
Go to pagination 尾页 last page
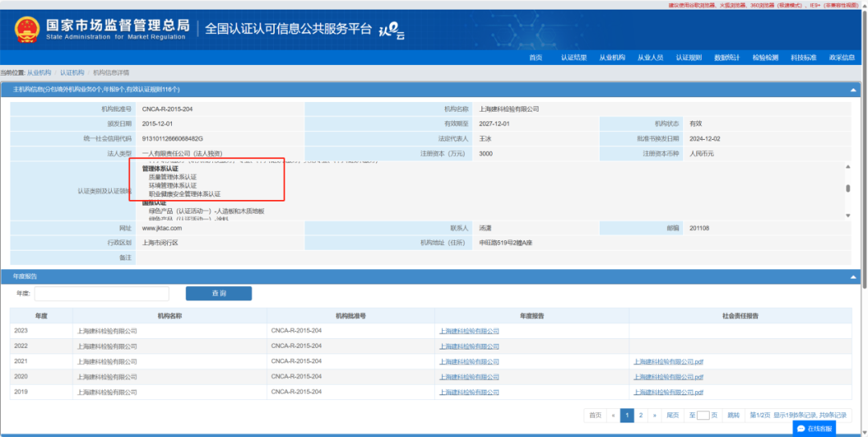(673, 415)
